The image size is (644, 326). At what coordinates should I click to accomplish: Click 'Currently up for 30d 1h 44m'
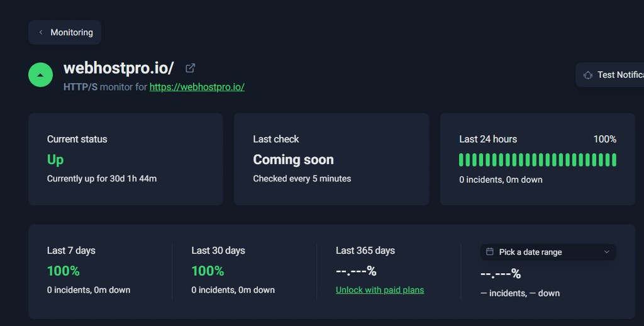(101, 179)
